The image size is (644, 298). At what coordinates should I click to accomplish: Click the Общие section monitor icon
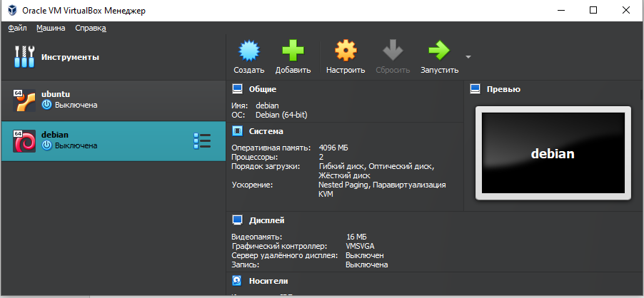point(237,89)
